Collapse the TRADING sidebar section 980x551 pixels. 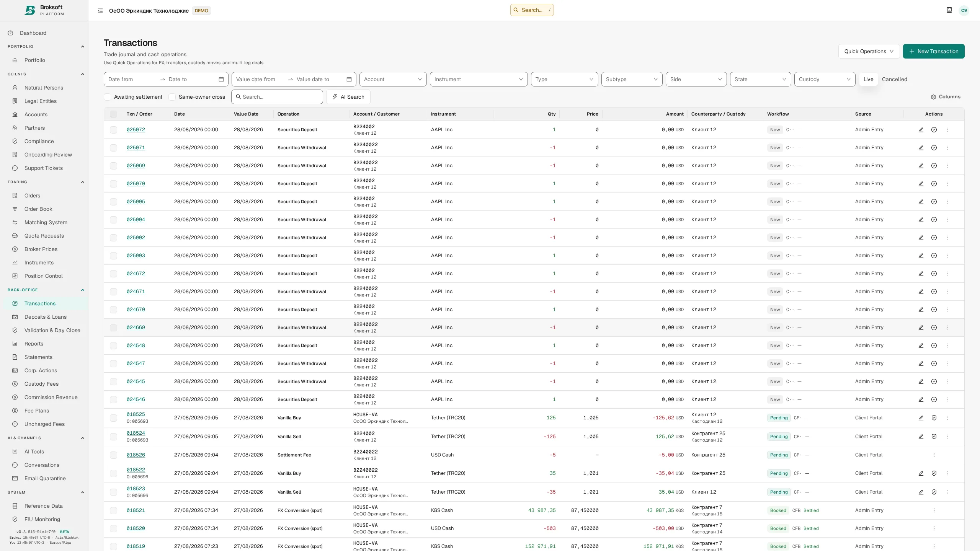pos(82,182)
